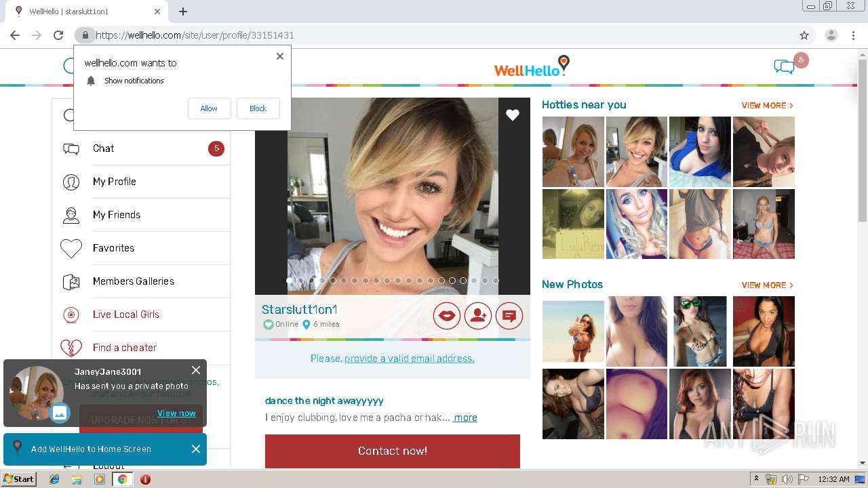Open Find a cheater
868x488 pixels.
125,348
